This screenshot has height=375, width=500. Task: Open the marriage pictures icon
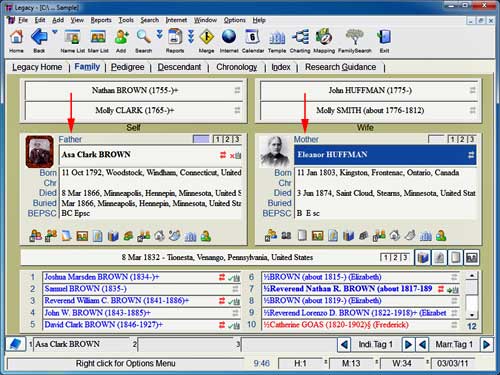(x=471, y=257)
